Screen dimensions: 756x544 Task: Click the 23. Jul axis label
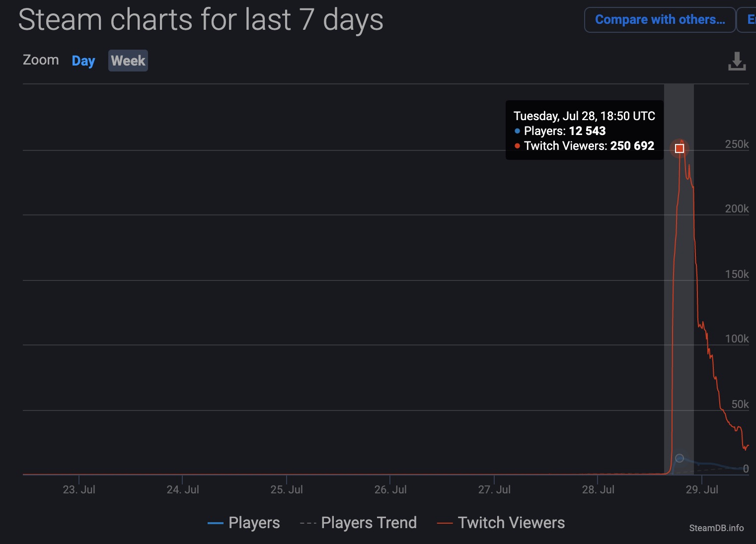(79, 489)
